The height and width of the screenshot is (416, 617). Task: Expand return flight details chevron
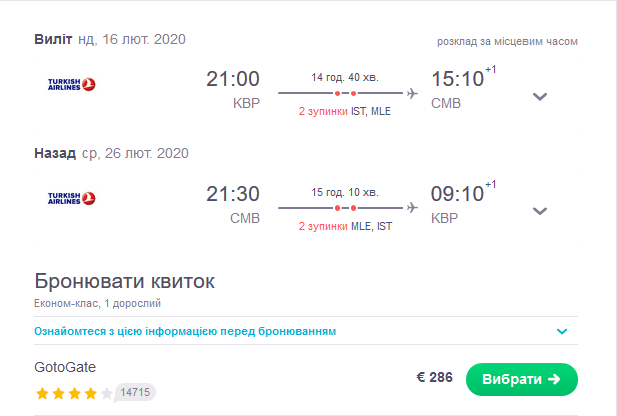pyautogui.click(x=540, y=211)
